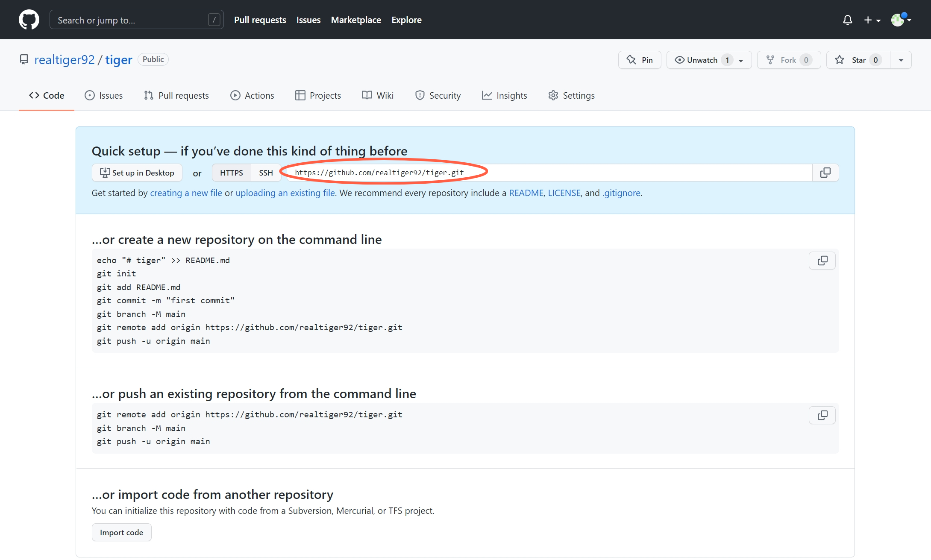This screenshot has width=931, height=560.
Task: Click the watchers count badge
Action: [727, 60]
